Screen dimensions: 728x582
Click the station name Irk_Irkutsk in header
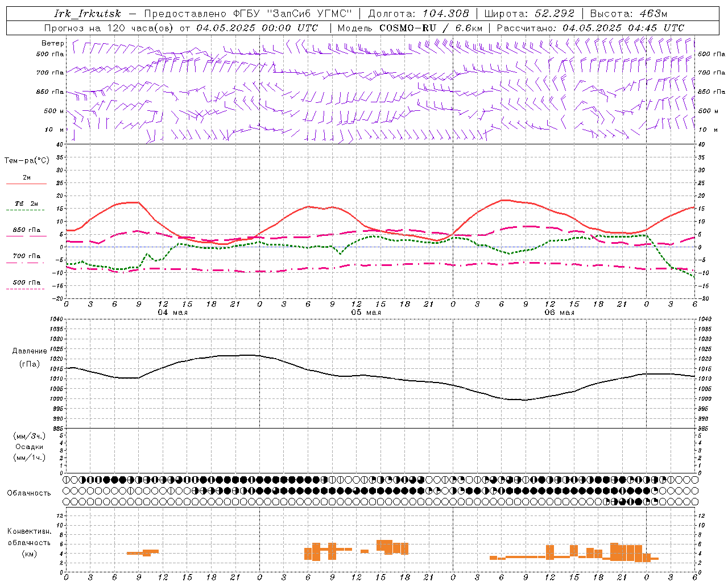[x=88, y=14]
